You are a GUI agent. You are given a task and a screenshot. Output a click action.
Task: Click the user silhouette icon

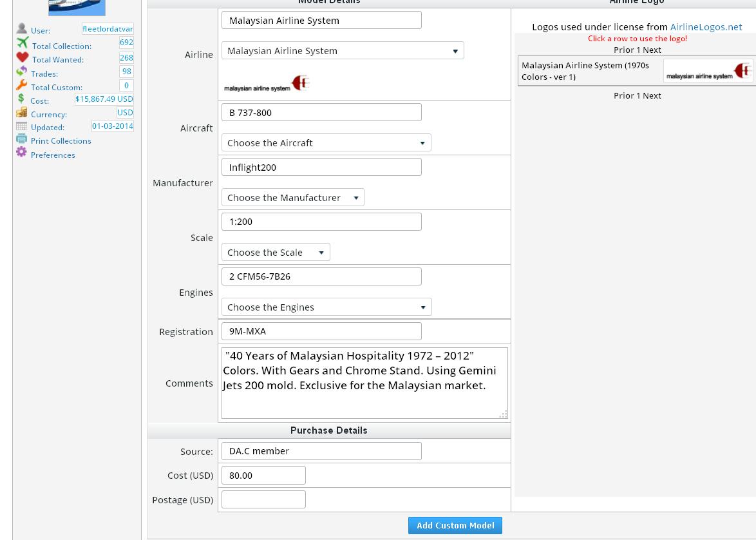point(21,28)
